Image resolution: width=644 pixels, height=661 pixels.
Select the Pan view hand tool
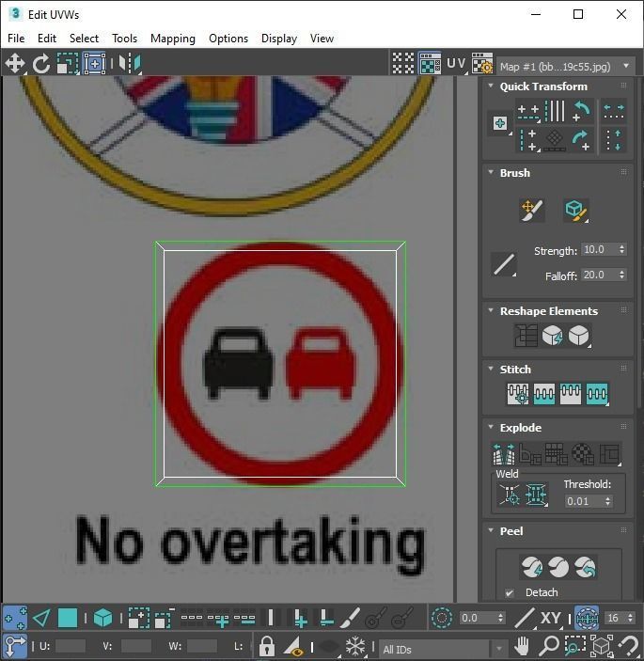[x=522, y=646]
